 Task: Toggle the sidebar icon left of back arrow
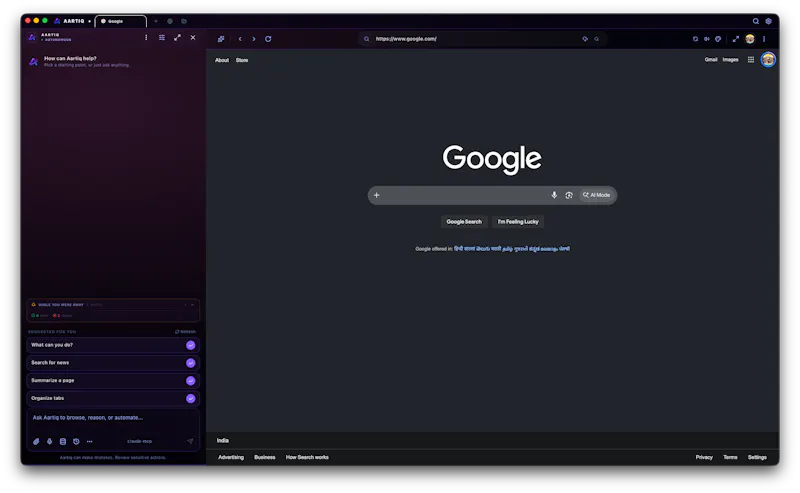tap(221, 39)
